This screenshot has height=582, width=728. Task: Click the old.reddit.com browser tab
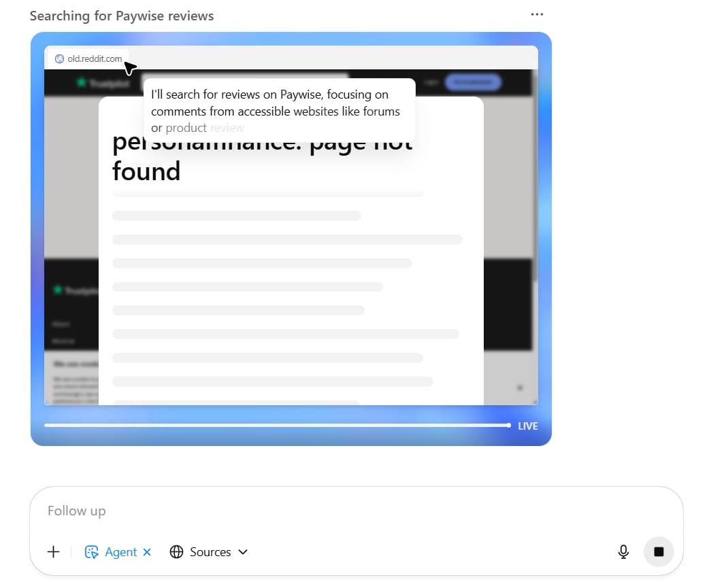(x=88, y=58)
